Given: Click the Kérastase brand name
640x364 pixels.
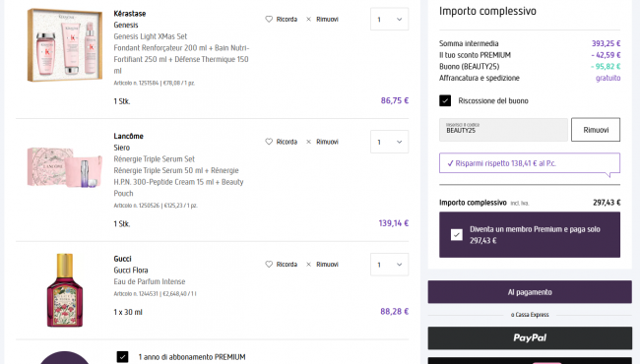Looking at the screenshot, I should [130, 14].
